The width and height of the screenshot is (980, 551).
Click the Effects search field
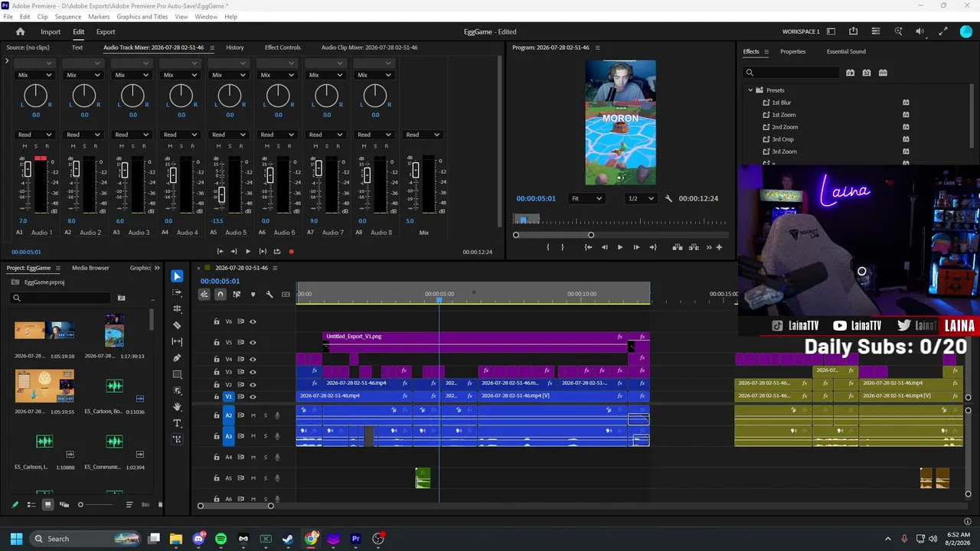[x=792, y=73]
